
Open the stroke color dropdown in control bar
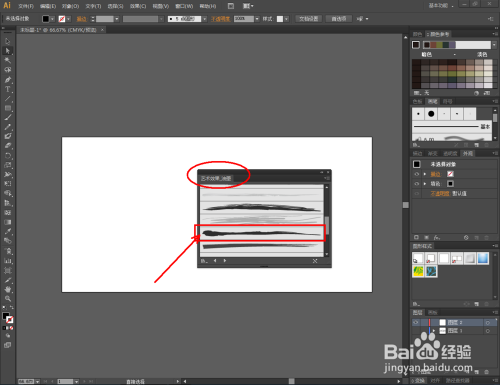(x=68, y=19)
